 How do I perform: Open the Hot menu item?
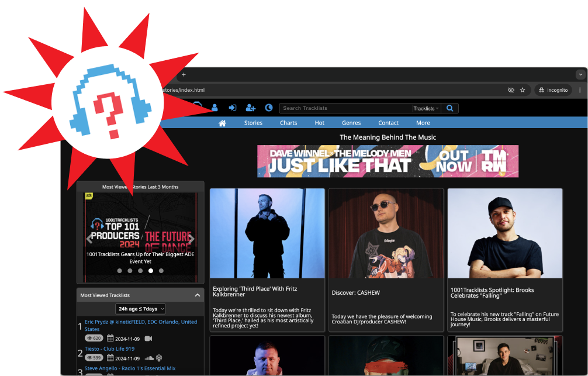(x=320, y=123)
